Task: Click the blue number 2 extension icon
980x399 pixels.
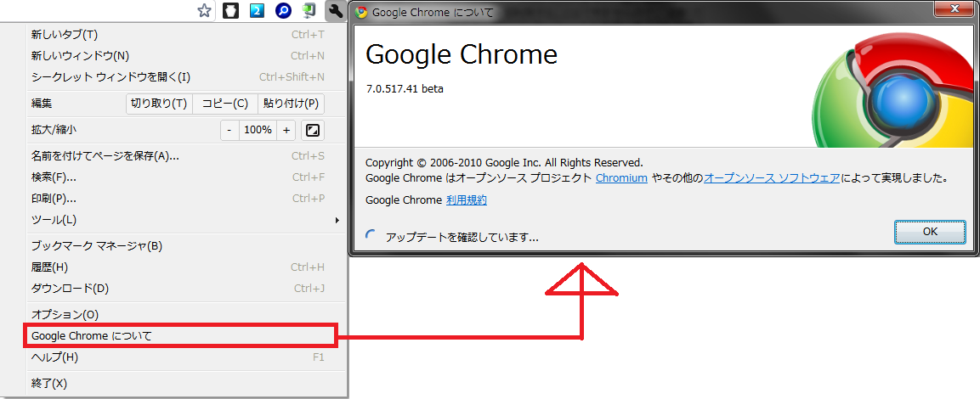Action: coord(256,11)
